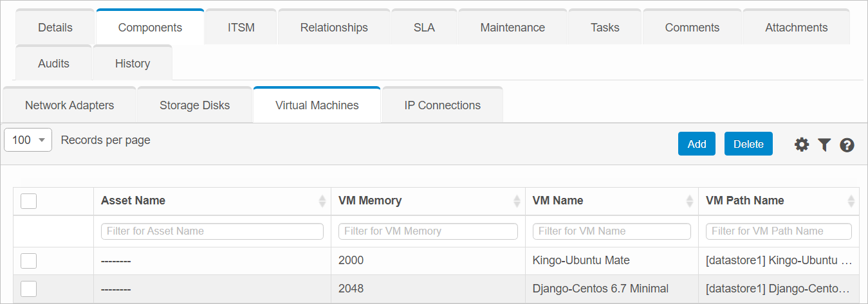Focus the Filter for VM Name field

[x=611, y=231]
